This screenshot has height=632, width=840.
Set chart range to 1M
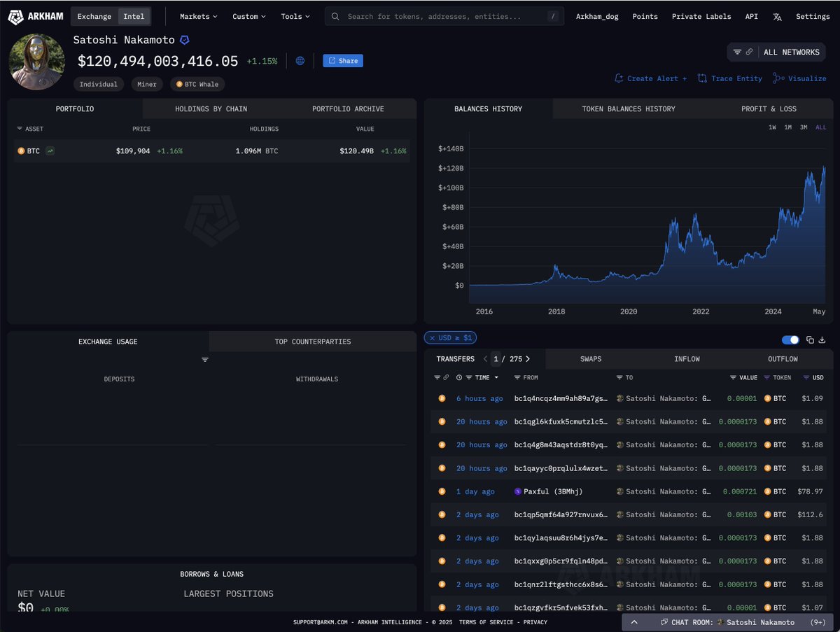coord(787,127)
